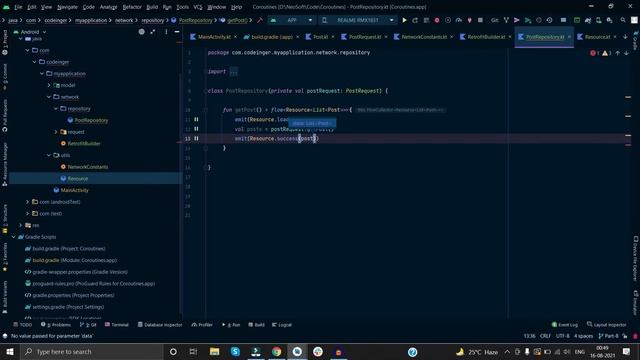Collapse the myapplication package
Image resolution: width=640 pixels, height=360 pixels.
42,73
